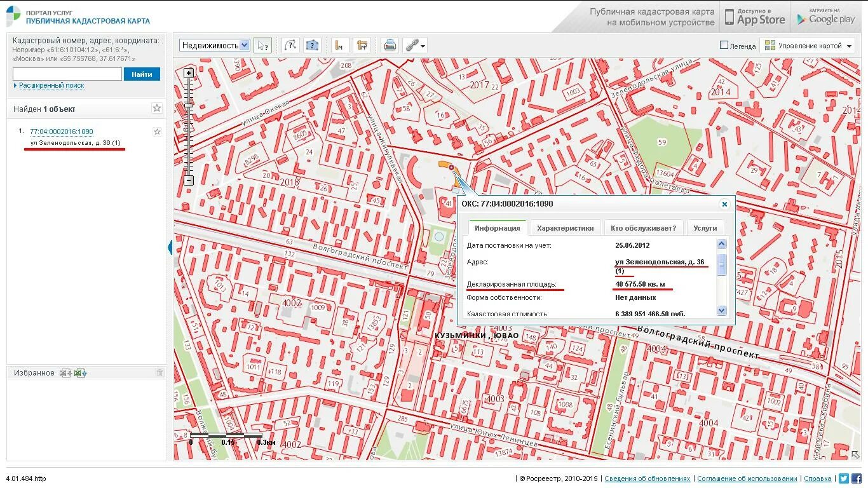Open the Twitter icon in footer

point(844,478)
